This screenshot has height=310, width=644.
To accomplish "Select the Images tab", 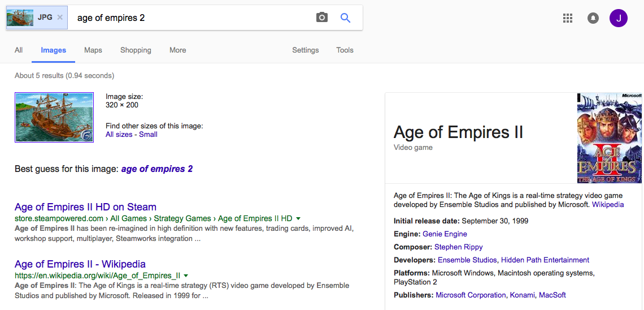I will 54,50.
